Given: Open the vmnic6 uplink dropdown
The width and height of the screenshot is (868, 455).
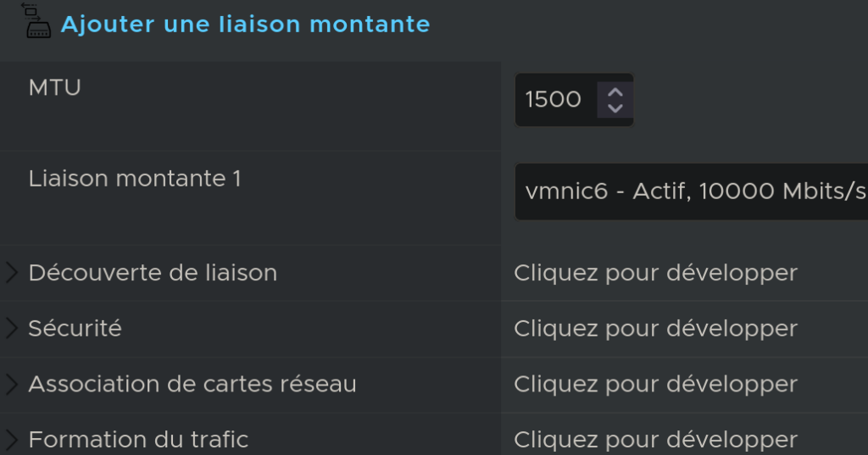Looking at the screenshot, I should [691, 192].
